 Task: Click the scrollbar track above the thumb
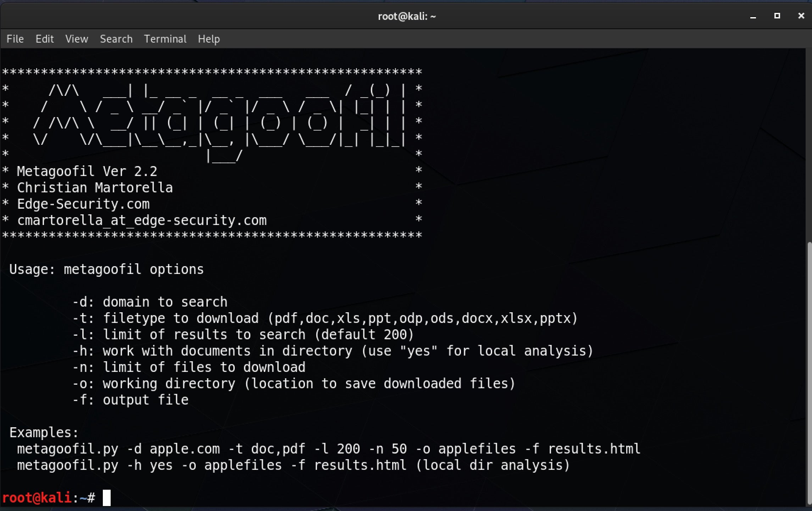[809, 142]
